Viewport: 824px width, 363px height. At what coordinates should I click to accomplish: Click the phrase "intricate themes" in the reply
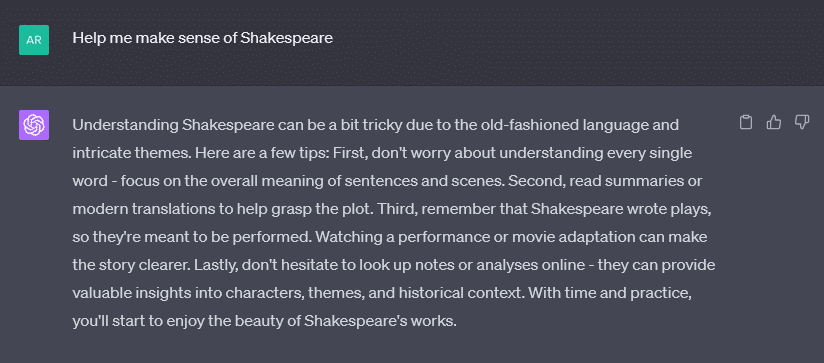(127, 153)
